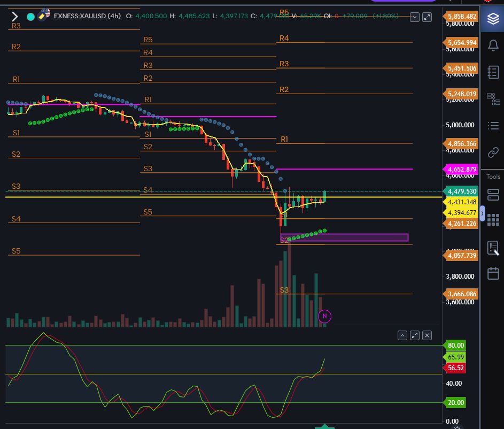Open the Data Window notebook icon
The width and height of the screenshot is (504, 429).
[493, 72]
